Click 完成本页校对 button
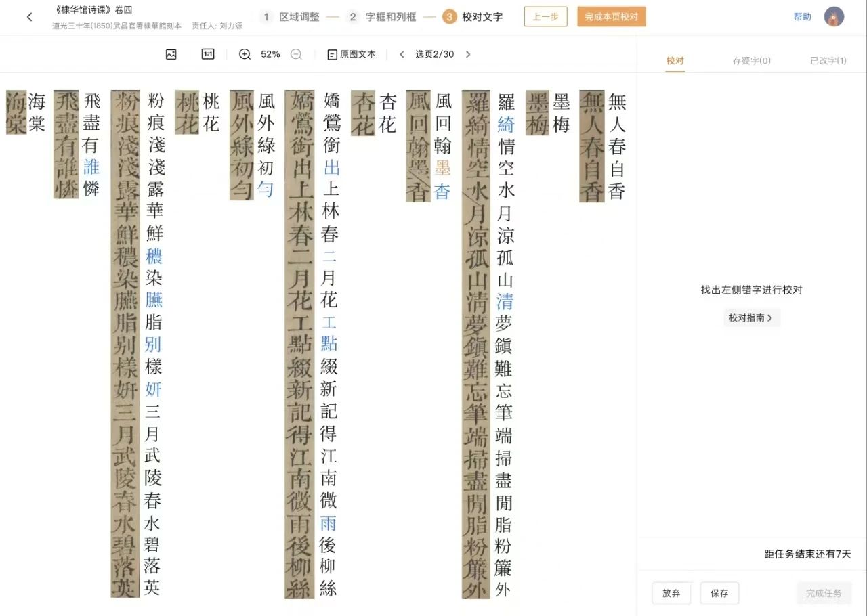 click(611, 17)
